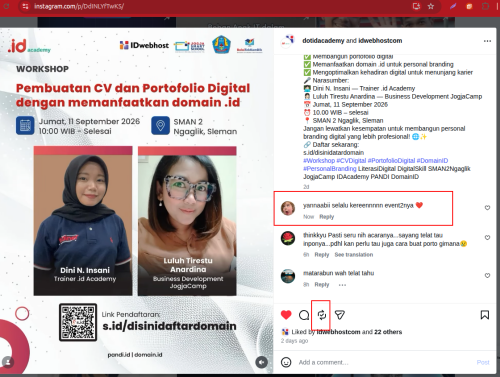Viewport: 500px width, 377px height.
Task: Reply to thinkkyu's comment
Action: (x=322, y=255)
